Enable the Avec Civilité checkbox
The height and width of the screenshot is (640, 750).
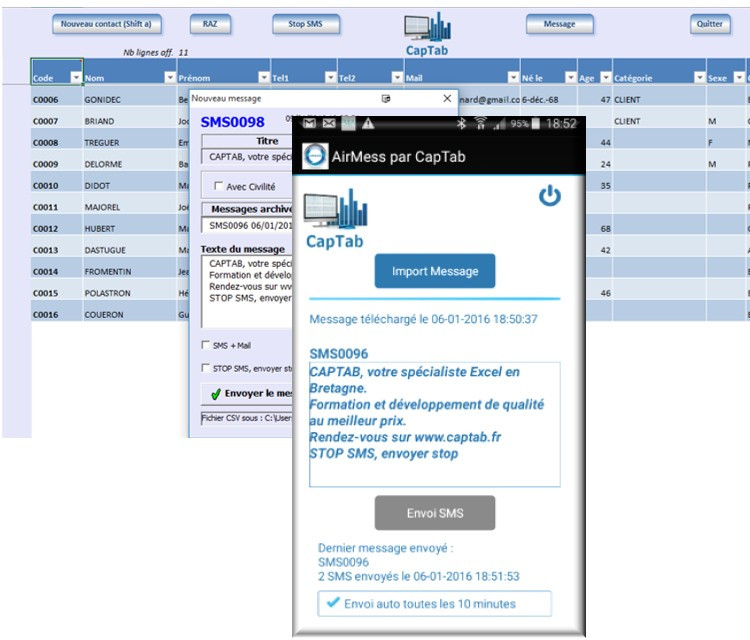click(218, 186)
